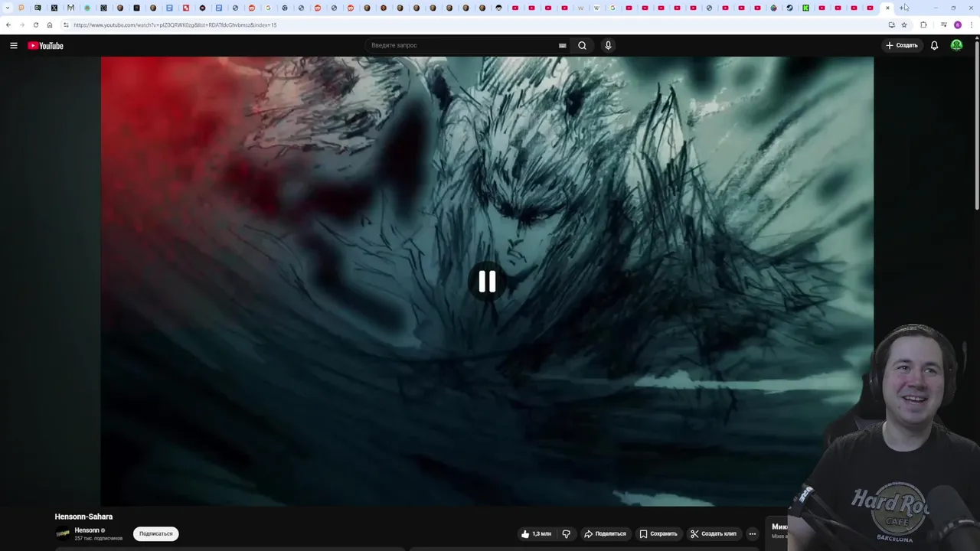This screenshot has width=980, height=551.
Task: Close the active YouTube tab
Action: tap(887, 8)
